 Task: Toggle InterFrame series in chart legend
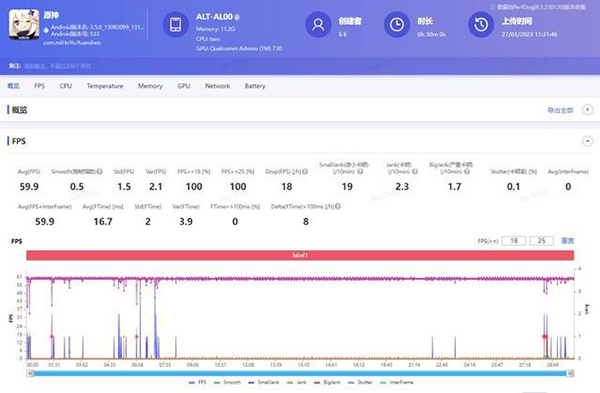coord(396,382)
